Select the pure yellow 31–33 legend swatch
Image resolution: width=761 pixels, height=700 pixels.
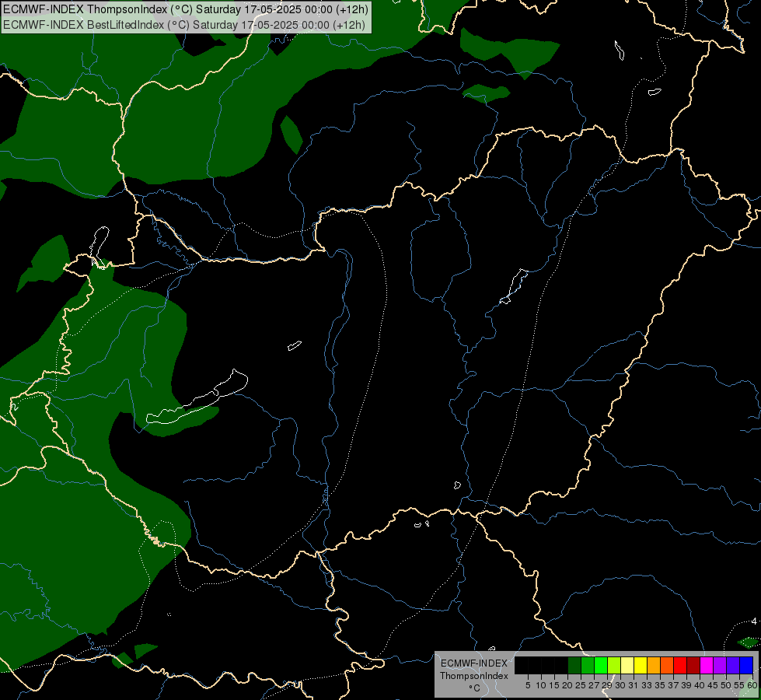pos(641,665)
